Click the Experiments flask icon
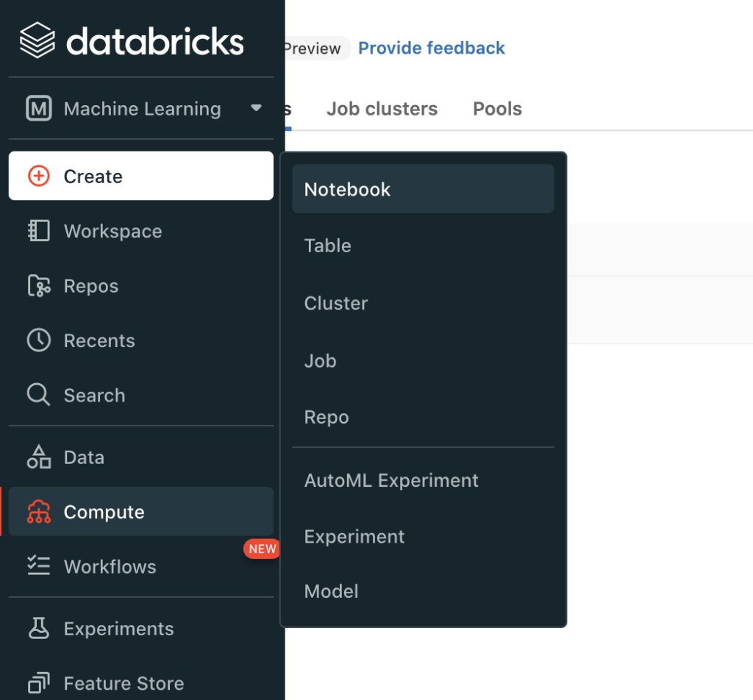Screen dimensions: 753x700 38,629
